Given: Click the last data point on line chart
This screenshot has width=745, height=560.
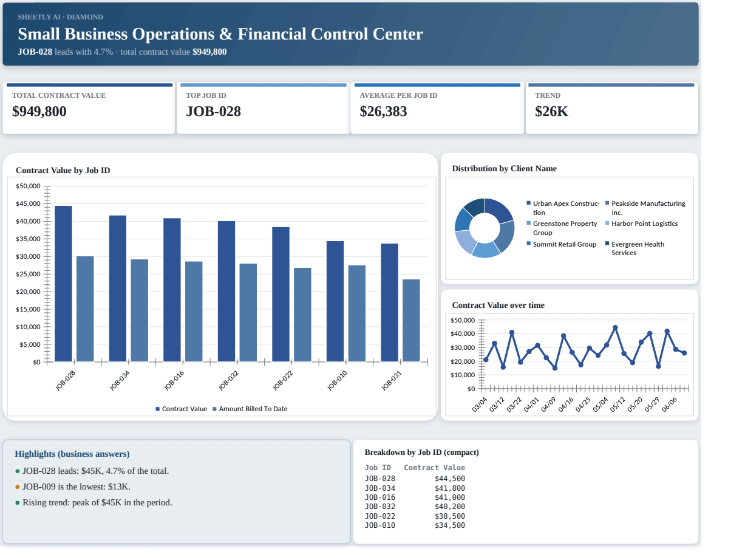Looking at the screenshot, I should (x=684, y=353).
